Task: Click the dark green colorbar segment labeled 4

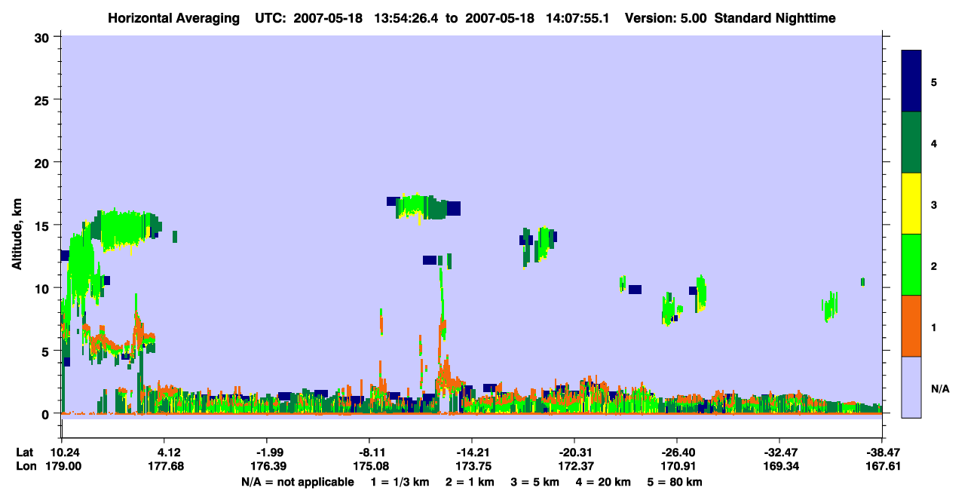Action: 911,143
